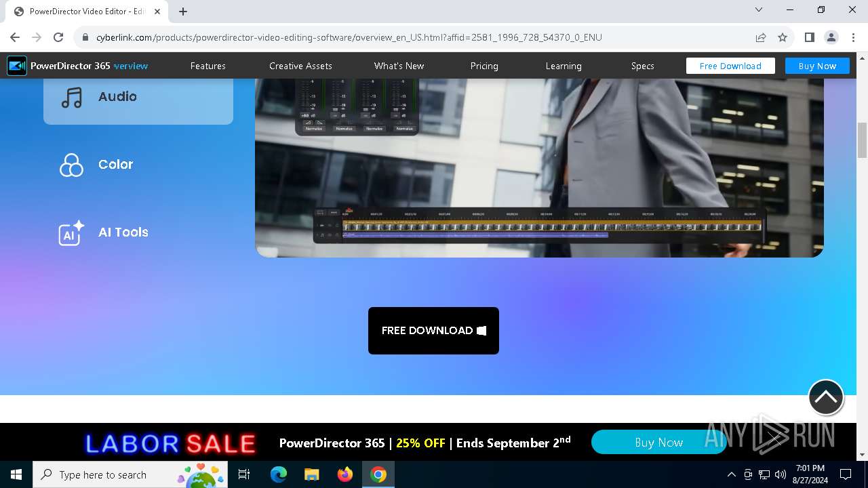Show hidden system tray icons
Image resolution: width=868 pixels, height=488 pixels.
(x=731, y=474)
